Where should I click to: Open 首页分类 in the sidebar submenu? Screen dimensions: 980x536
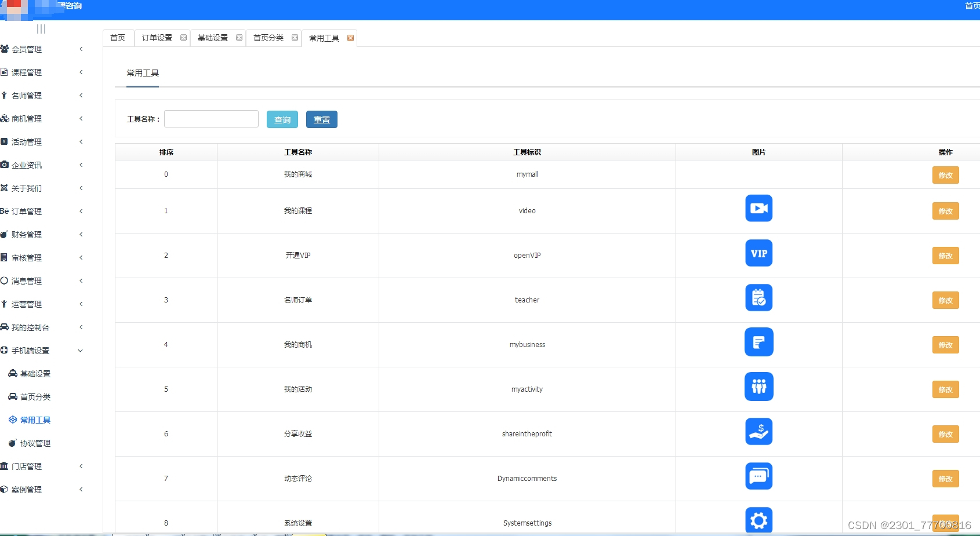(x=35, y=397)
